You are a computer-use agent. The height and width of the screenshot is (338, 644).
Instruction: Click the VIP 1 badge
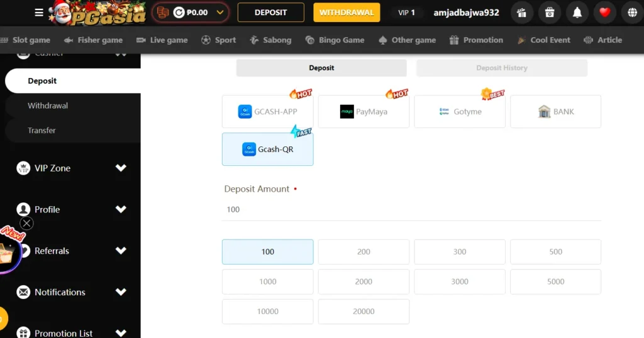pos(406,13)
